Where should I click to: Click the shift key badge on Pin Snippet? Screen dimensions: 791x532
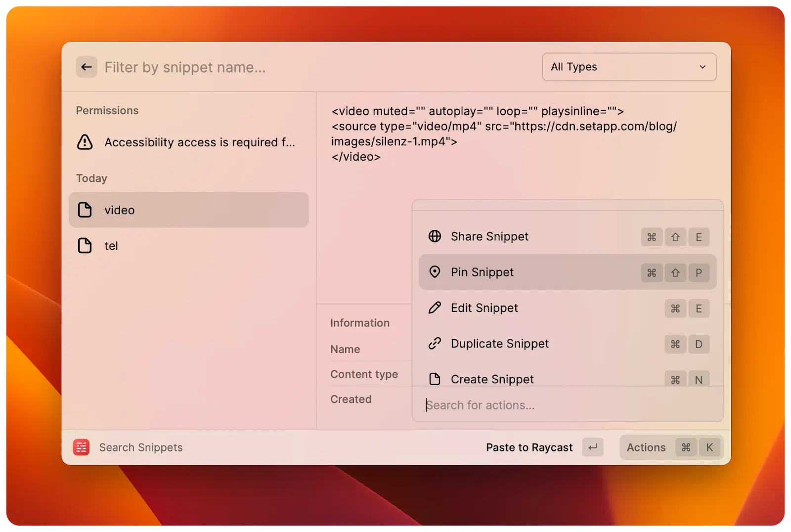pyautogui.click(x=675, y=273)
